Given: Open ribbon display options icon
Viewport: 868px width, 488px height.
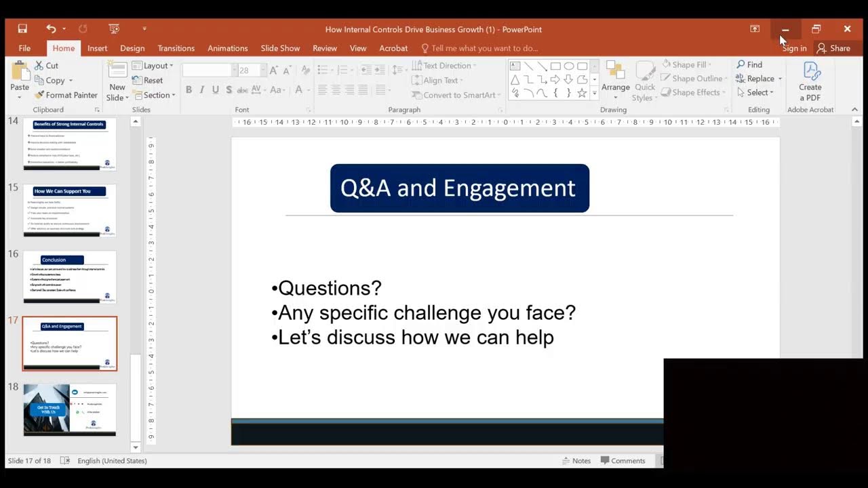Looking at the screenshot, I should click(755, 29).
